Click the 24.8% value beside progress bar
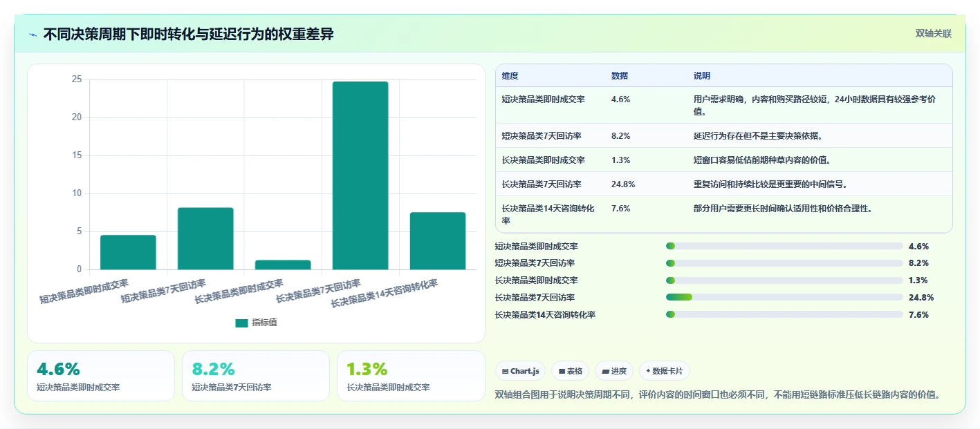This screenshot has height=429, width=980. click(921, 298)
